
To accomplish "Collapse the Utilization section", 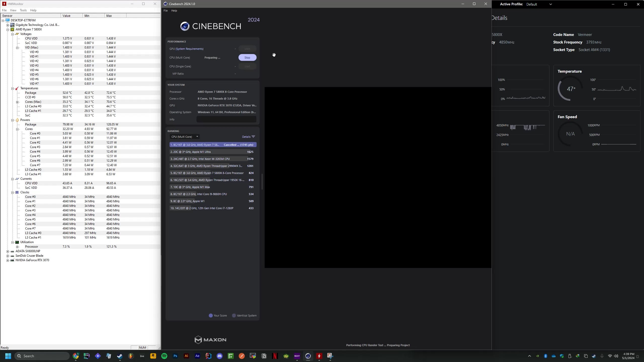I will point(13,242).
